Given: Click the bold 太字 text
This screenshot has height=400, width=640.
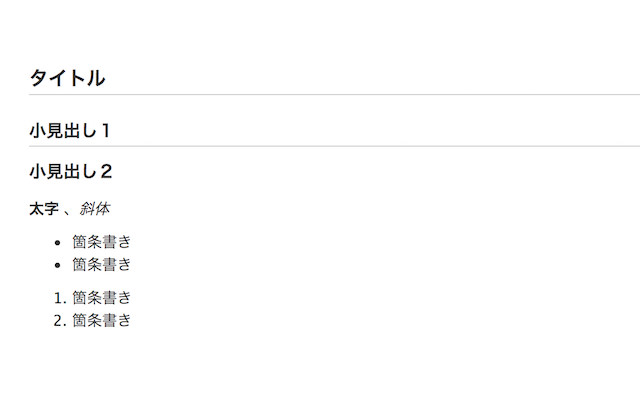Looking at the screenshot, I should (44, 209).
